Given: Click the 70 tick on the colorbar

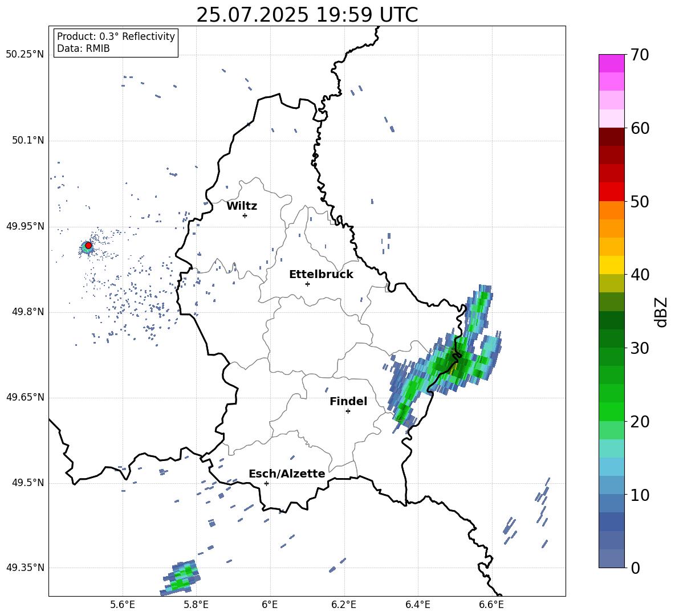Looking at the screenshot, I should (x=640, y=55).
